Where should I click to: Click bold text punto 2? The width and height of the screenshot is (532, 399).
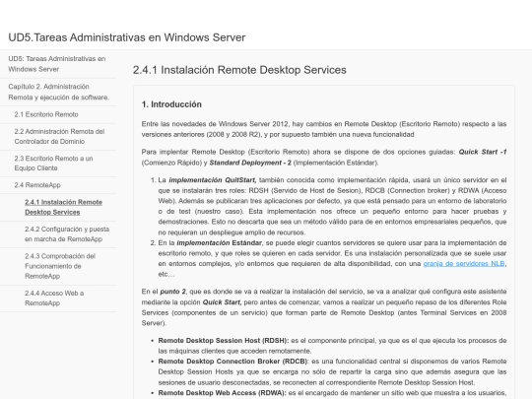point(172,292)
